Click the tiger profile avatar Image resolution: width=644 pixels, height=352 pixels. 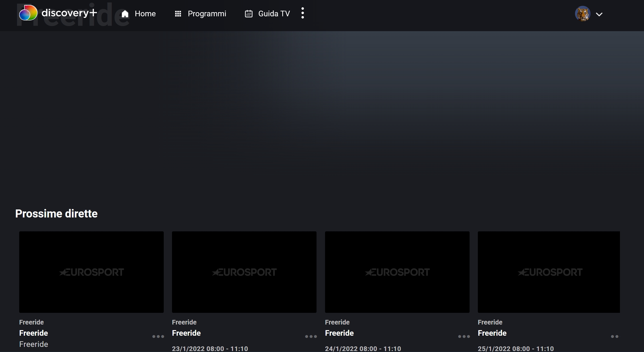(x=583, y=14)
